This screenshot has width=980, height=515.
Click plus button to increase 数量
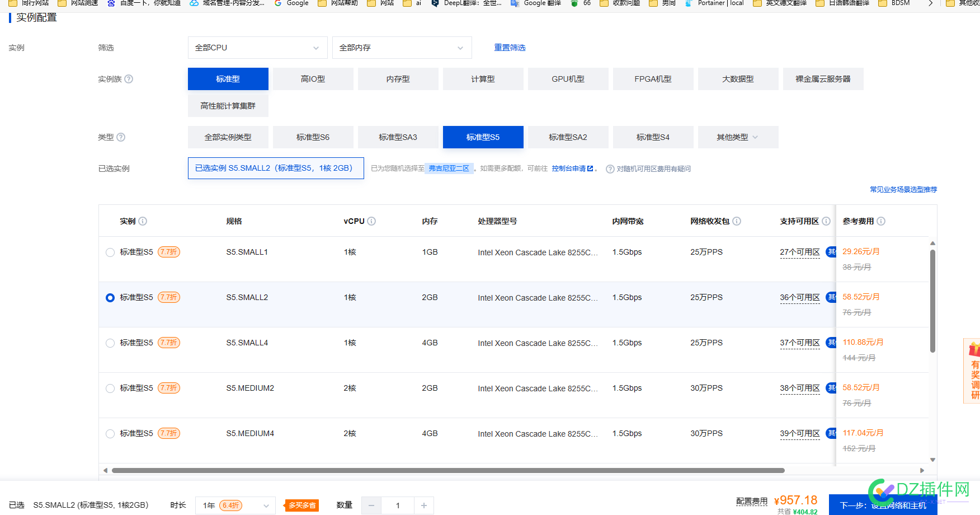tap(424, 505)
